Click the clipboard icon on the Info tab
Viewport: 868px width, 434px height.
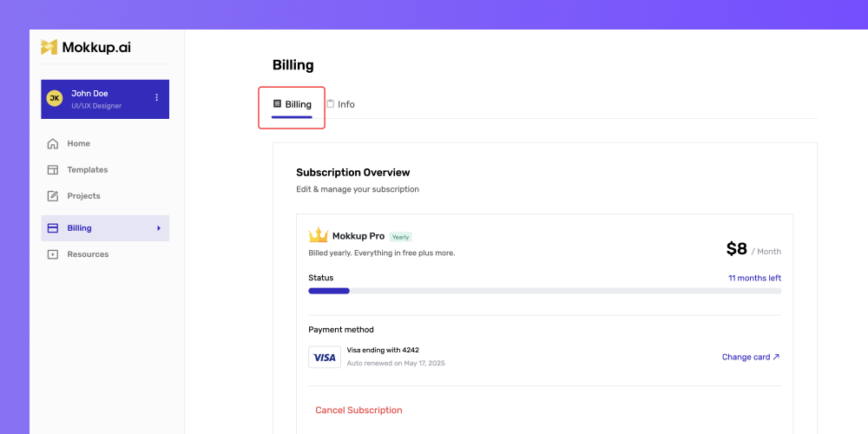331,103
